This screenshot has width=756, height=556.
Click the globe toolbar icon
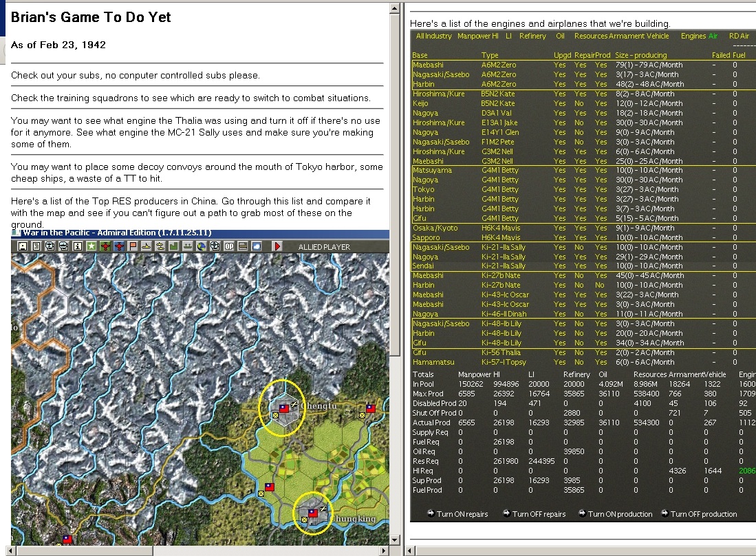[x=201, y=246]
